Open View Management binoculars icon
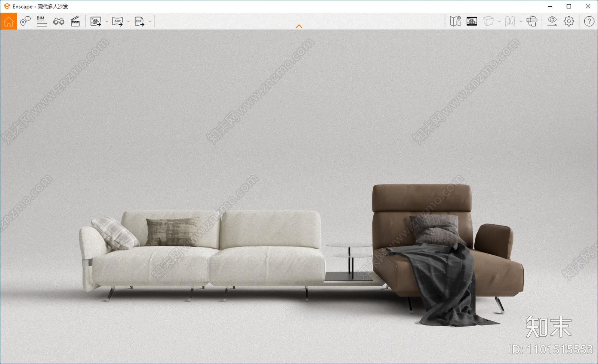The height and width of the screenshot is (364, 598). click(59, 21)
